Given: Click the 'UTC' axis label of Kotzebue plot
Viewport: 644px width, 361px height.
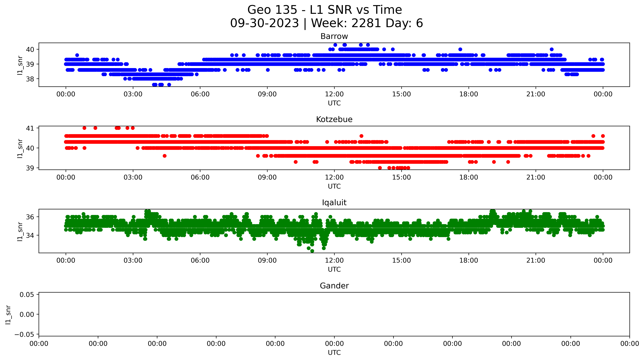Looking at the screenshot, I should pyautogui.click(x=334, y=186).
